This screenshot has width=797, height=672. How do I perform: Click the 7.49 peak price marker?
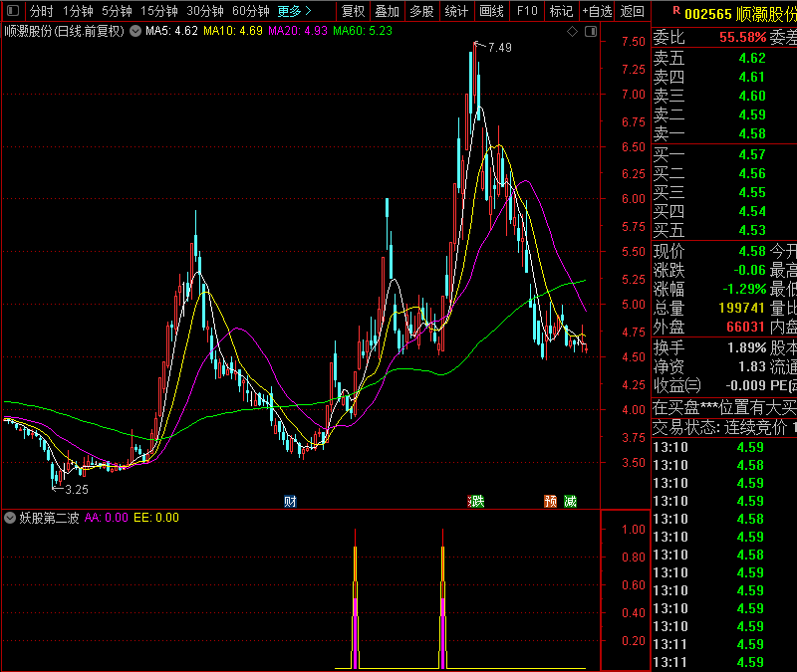coord(499,48)
